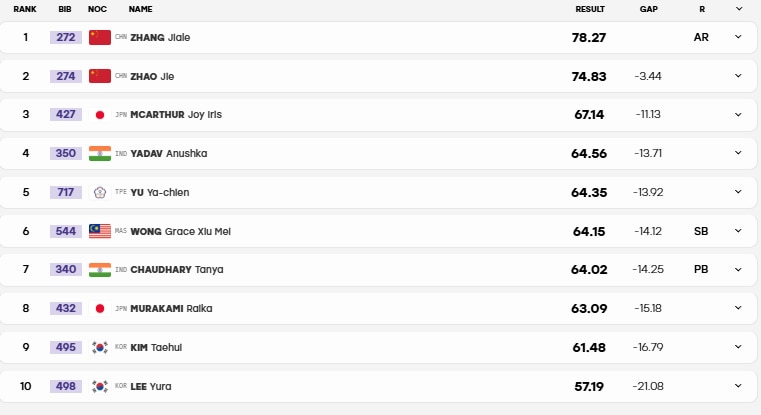Click Chinese Taipei flag beside YU Ya-chien
The width and height of the screenshot is (761, 415).
click(x=99, y=193)
